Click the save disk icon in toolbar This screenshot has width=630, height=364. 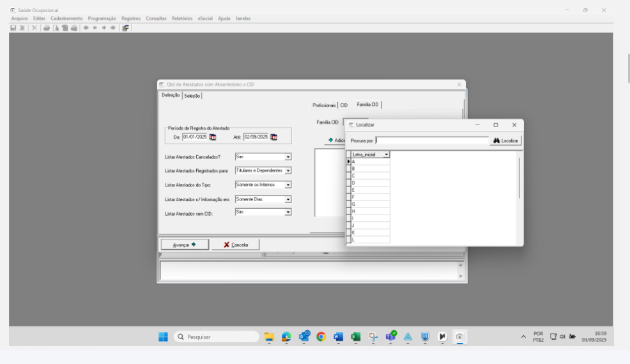(13, 27)
